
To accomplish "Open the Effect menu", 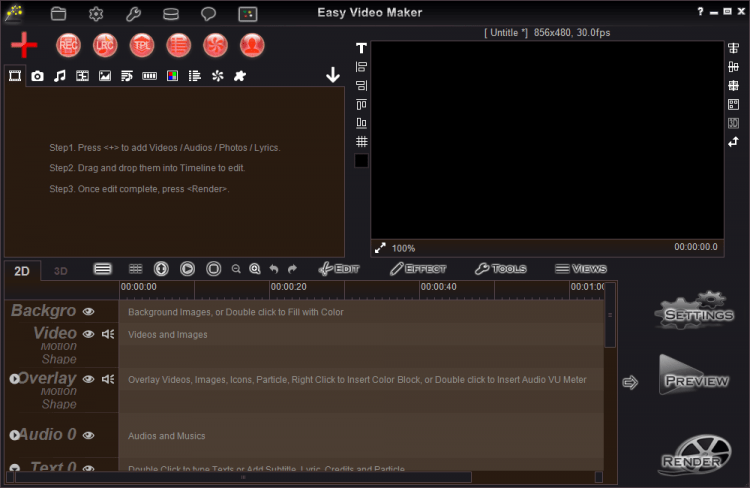I will 418,269.
